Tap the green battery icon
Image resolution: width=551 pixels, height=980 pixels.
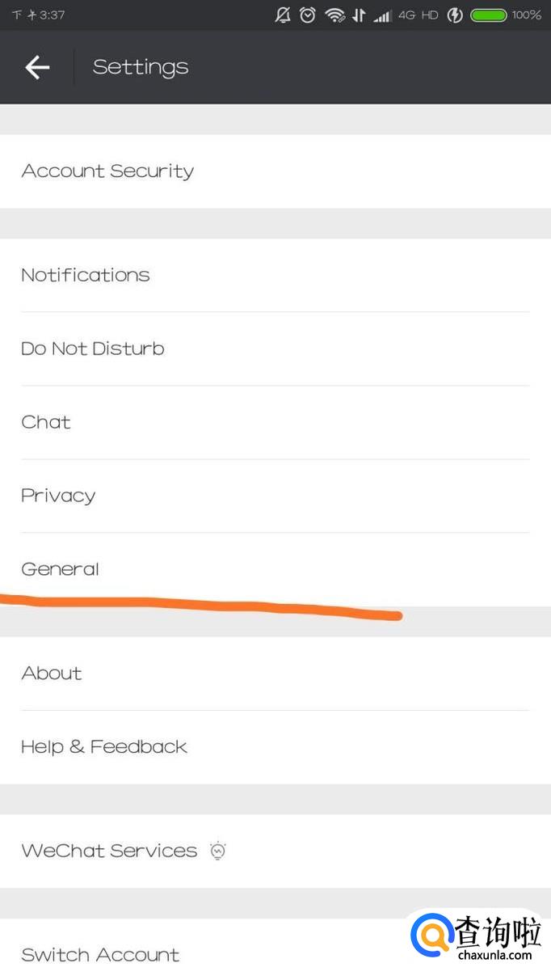[488, 15]
